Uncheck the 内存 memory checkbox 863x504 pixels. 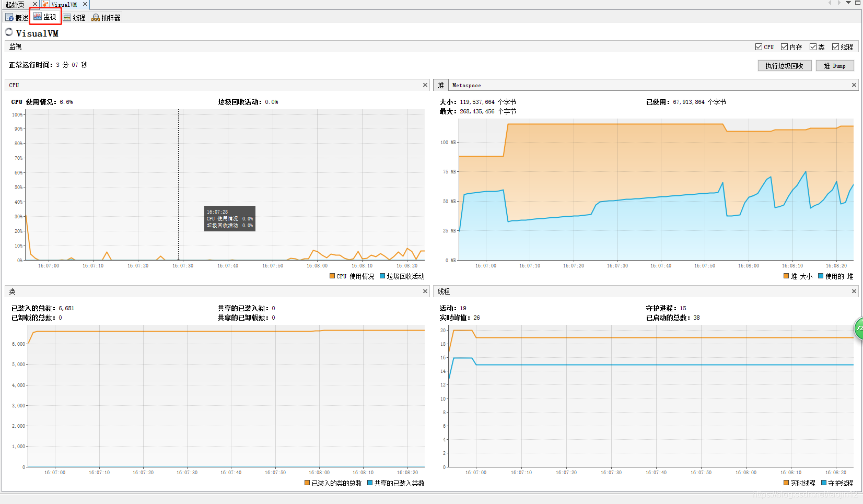[x=784, y=47]
